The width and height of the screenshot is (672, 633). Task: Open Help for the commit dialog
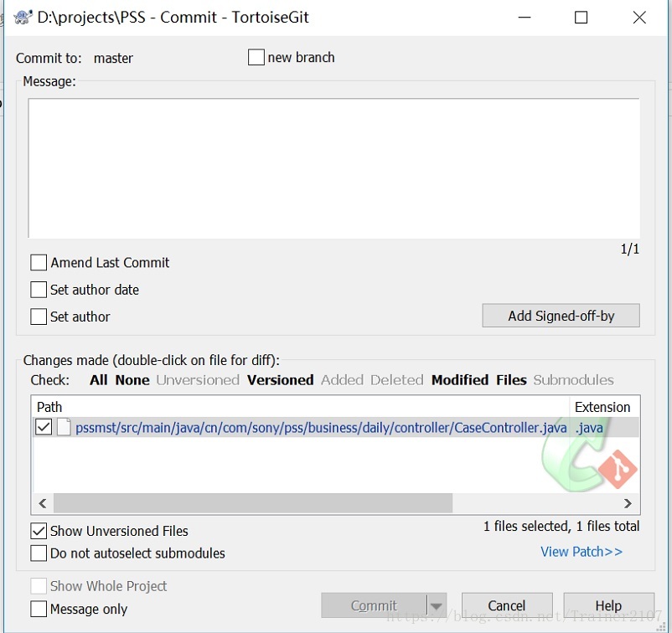pos(608,605)
